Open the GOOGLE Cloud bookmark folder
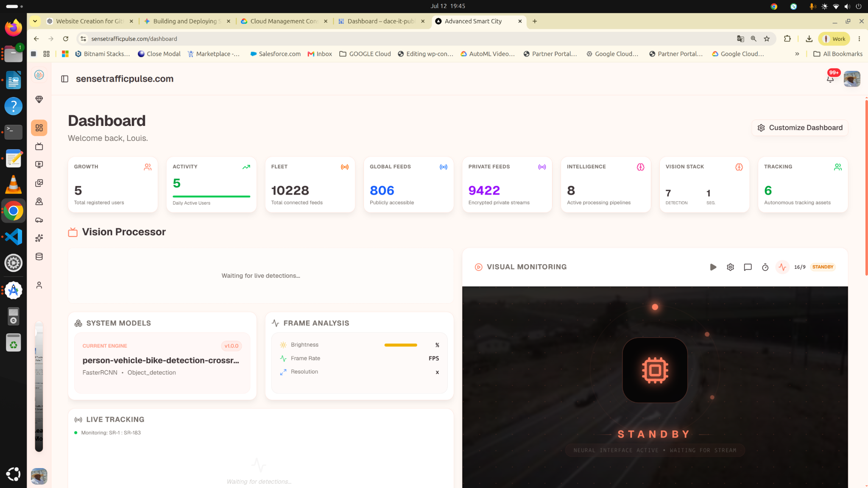The height and width of the screenshot is (488, 868). 365,54
